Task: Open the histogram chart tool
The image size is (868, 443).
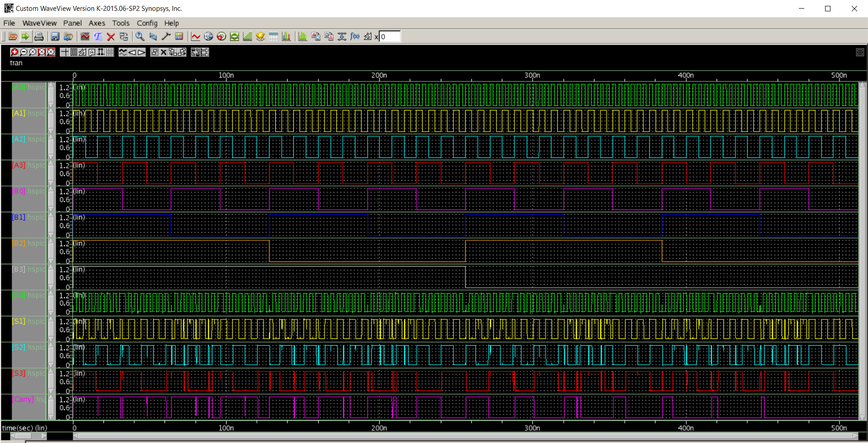Action: coord(302,37)
